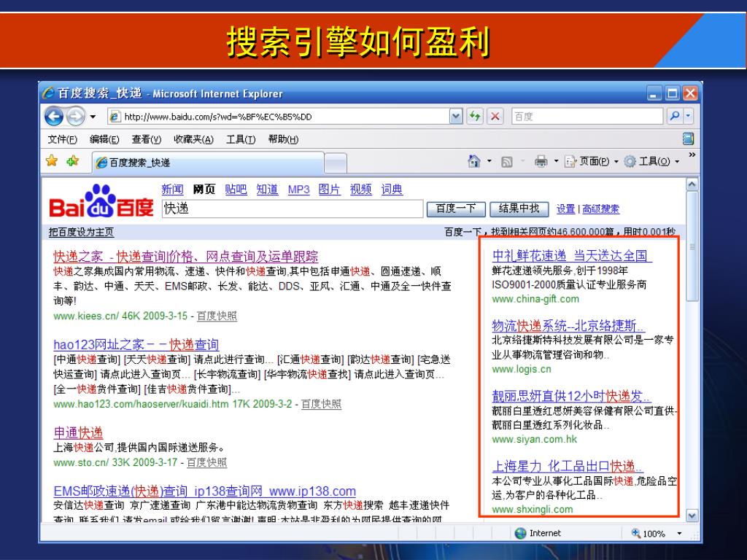
Task: Click the Research book icon near menu bar
Action: 689,139
